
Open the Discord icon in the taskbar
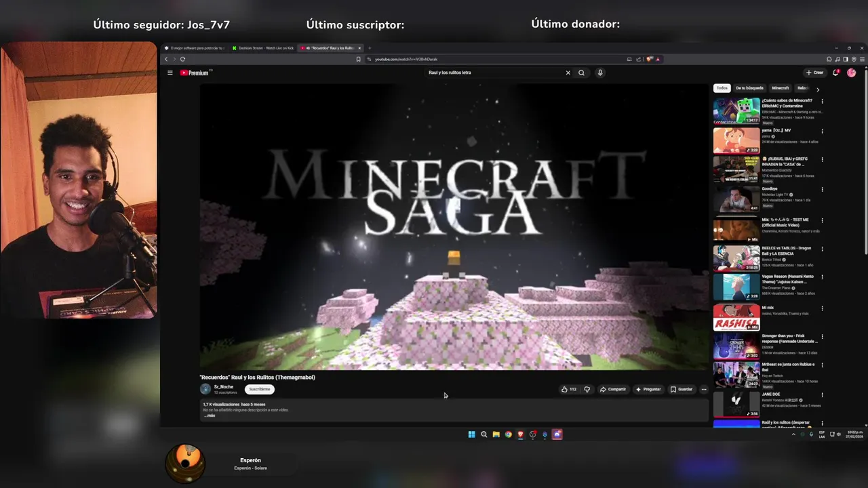click(557, 434)
